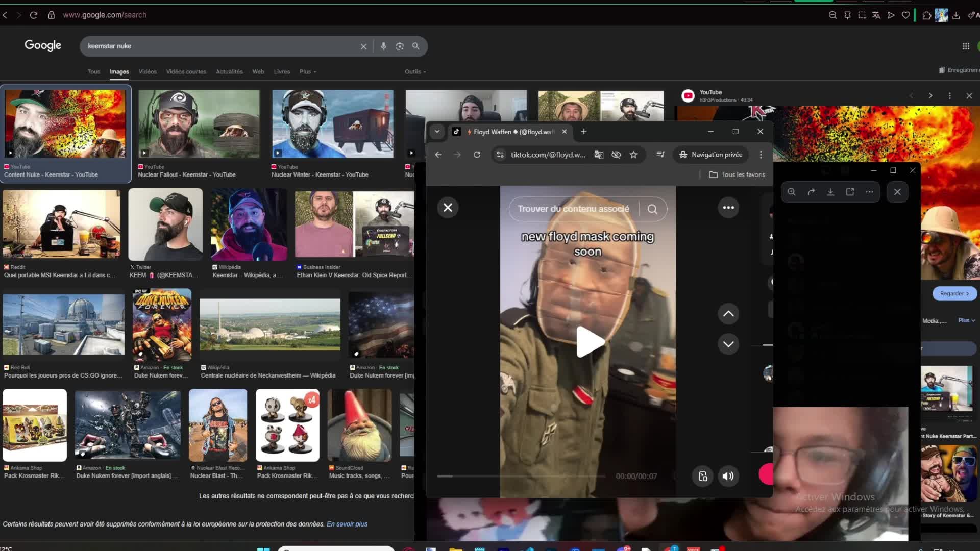Open the TikTok video three-dots options
Image resolution: width=980 pixels, height=551 pixels.
coord(728,208)
